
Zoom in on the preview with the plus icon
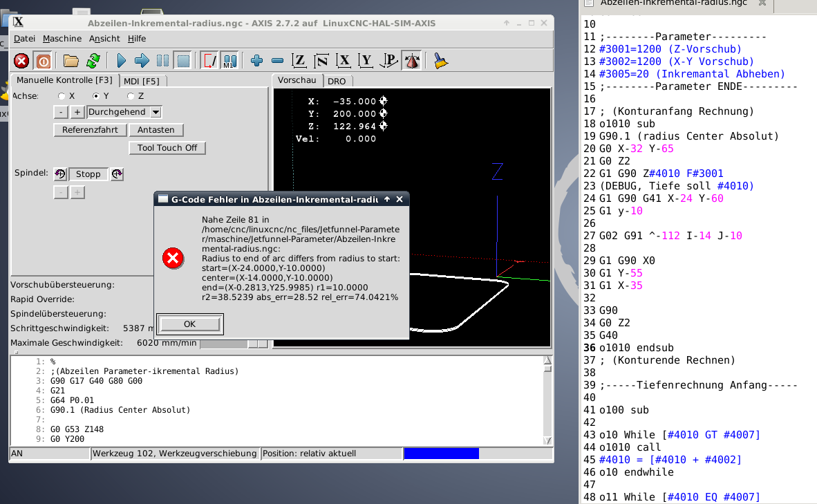pyautogui.click(x=256, y=61)
